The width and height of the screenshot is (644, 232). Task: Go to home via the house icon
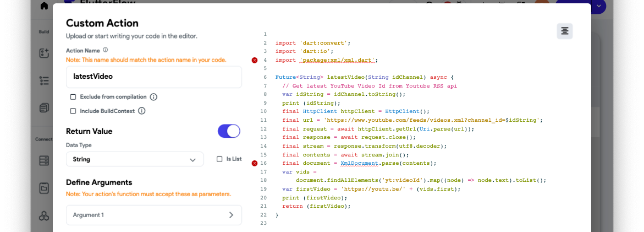click(x=44, y=6)
